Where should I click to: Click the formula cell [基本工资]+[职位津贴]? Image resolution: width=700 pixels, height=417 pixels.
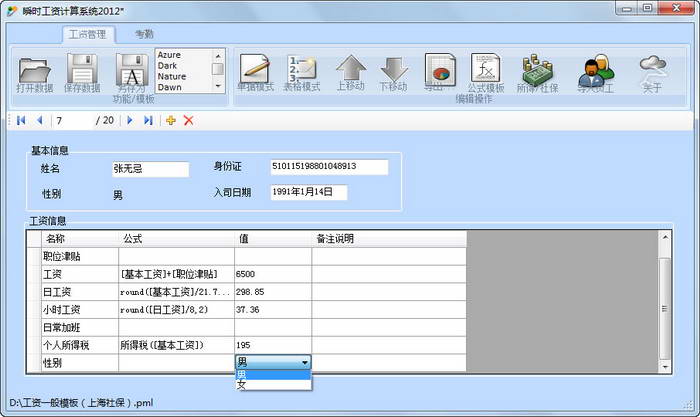(176, 274)
